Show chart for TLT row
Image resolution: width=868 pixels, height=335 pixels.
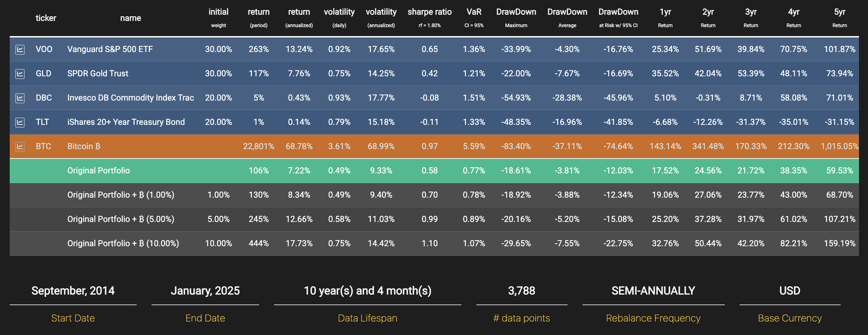pyautogui.click(x=20, y=122)
